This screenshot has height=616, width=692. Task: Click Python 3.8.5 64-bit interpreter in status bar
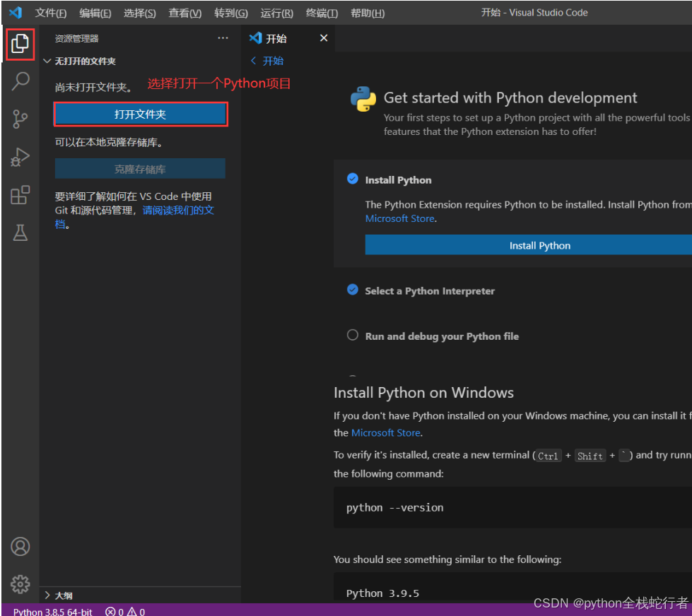pyautogui.click(x=52, y=612)
